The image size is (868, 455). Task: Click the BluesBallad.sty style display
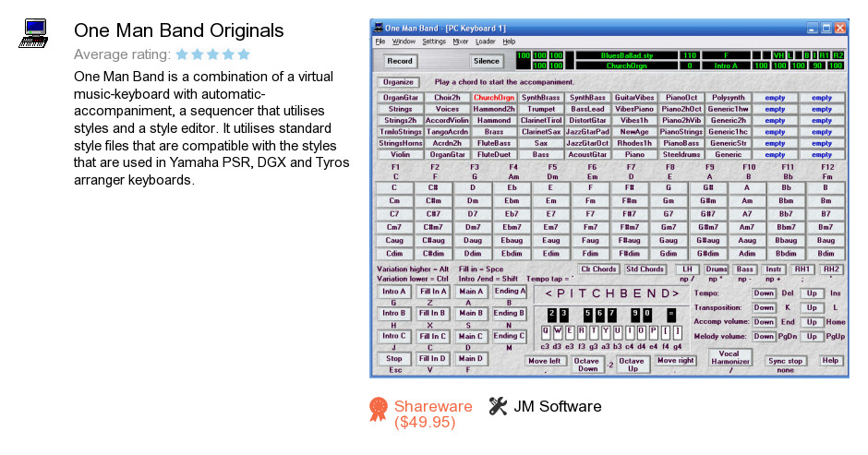click(627, 55)
